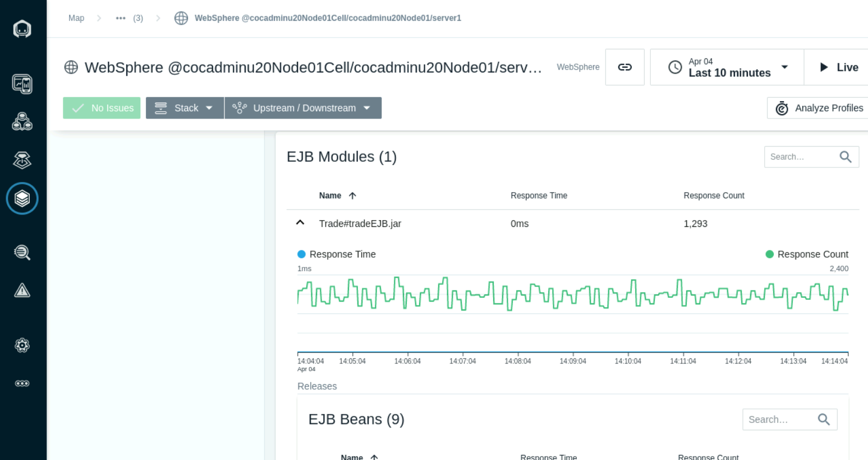
Task: Click the Releases label under chart
Action: point(317,386)
